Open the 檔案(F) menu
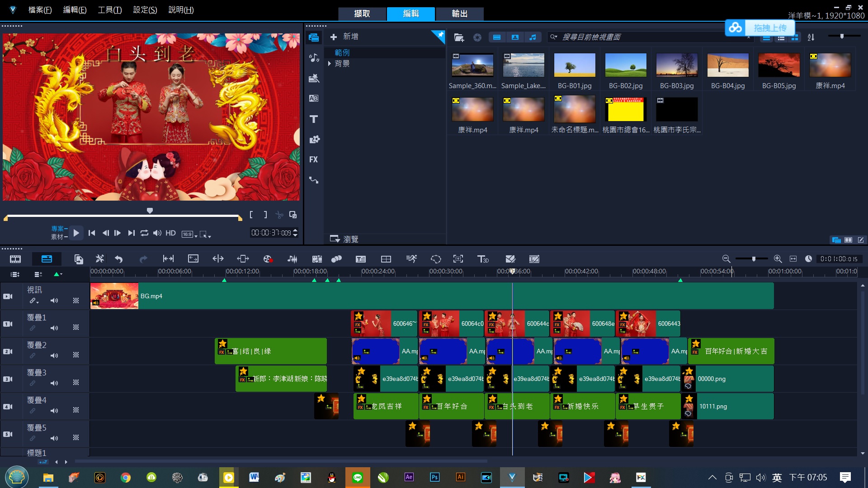This screenshot has width=868, height=488. pos(40,10)
